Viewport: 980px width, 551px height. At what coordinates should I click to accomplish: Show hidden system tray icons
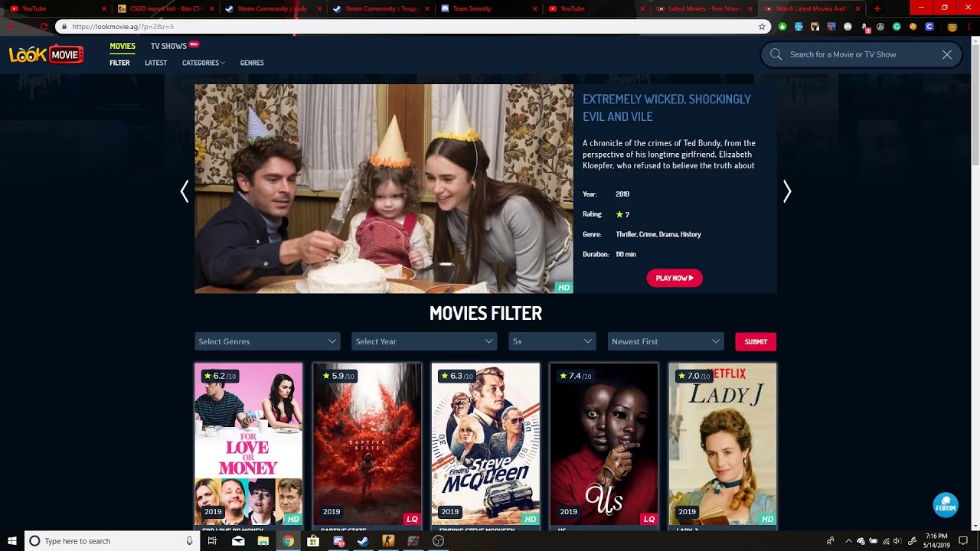tap(848, 541)
